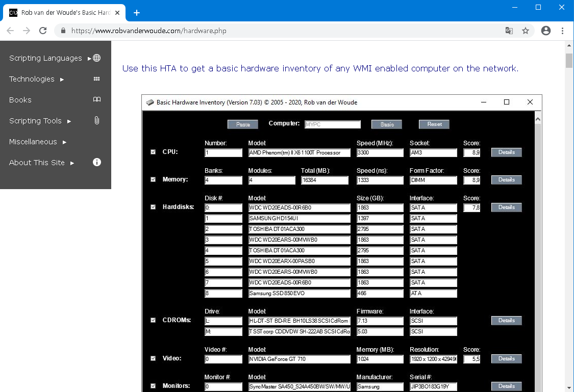
Task: Expand the Scripting Tools menu
Action: (x=40, y=121)
